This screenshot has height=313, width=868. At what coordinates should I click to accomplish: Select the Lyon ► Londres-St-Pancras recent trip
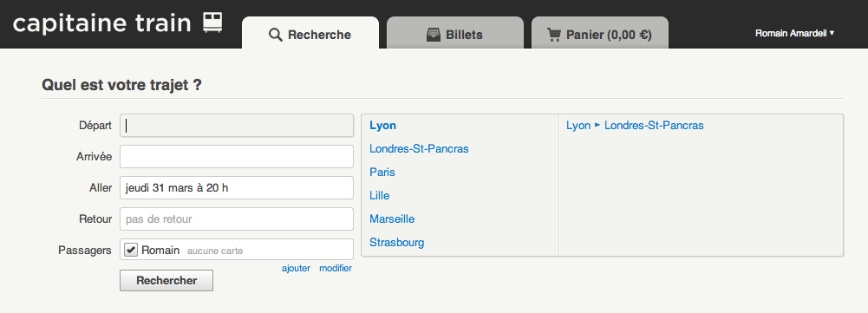(x=635, y=126)
